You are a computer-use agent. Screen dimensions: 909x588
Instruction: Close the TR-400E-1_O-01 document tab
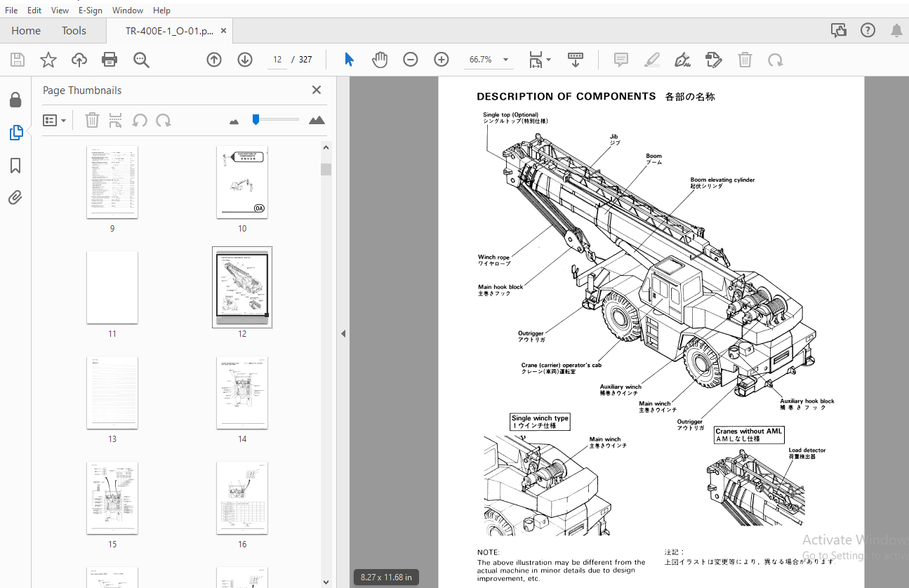(224, 31)
